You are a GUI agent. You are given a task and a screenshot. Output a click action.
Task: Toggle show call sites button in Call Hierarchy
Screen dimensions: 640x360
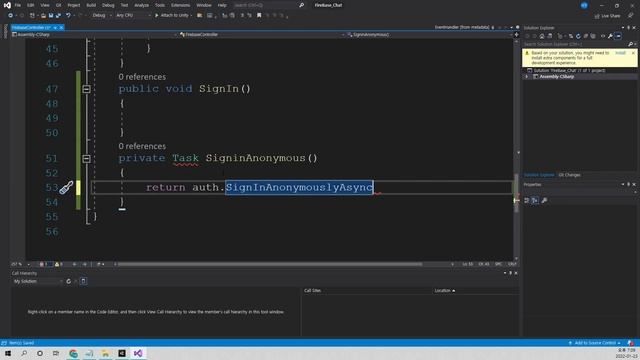pyautogui.click(x=83, y=281)
